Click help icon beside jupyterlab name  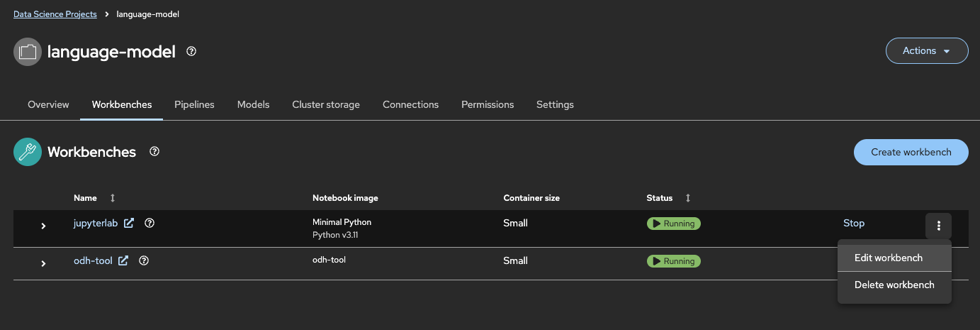click(150, 223)
